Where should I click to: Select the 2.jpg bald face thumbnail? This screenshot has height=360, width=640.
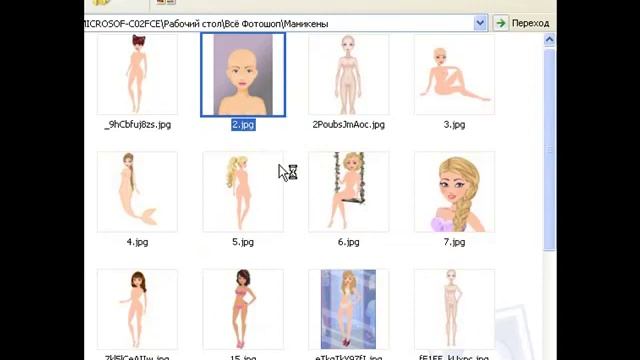(x=243, y=75)
